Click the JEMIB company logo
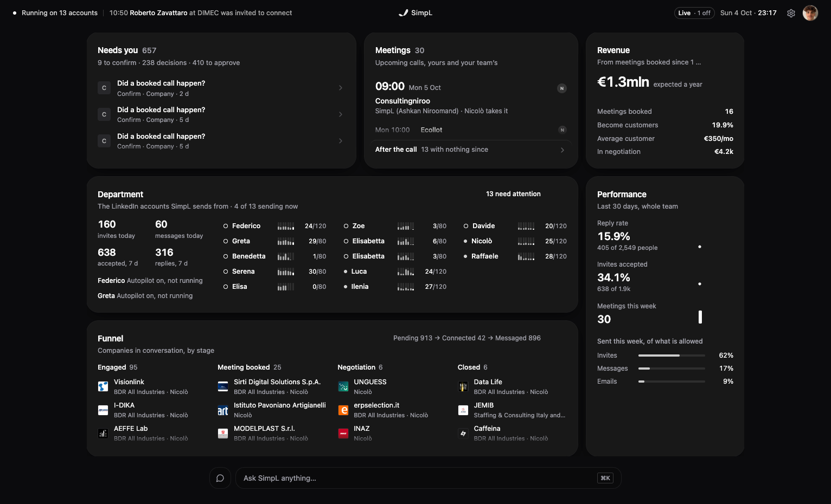 click(463, 410)
